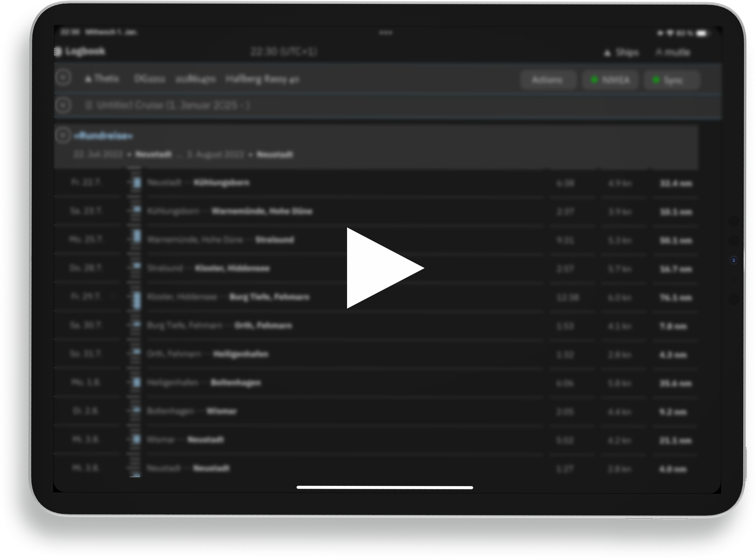Viewport: 756px width, 559px height.
Task: Click timeline bar icon for Neustadt–Kühlungsborn trip
Action: [x=137, y=182]
